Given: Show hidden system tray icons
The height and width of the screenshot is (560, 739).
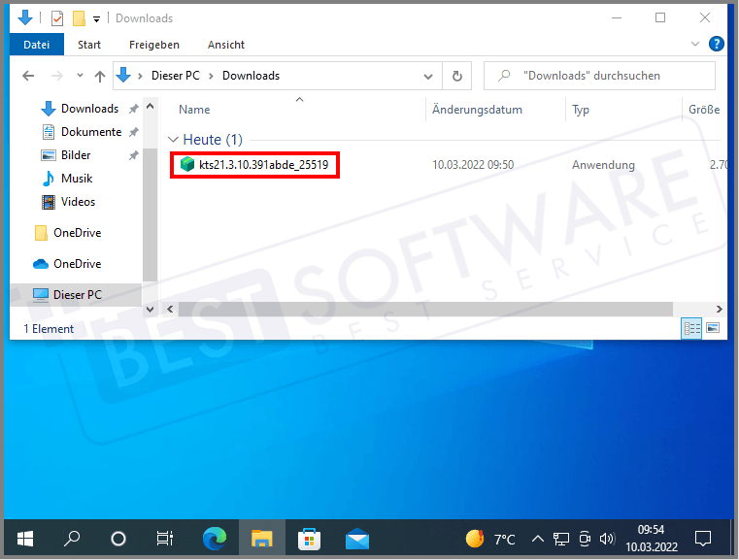Looking at the screenshot, I should 537,539.
